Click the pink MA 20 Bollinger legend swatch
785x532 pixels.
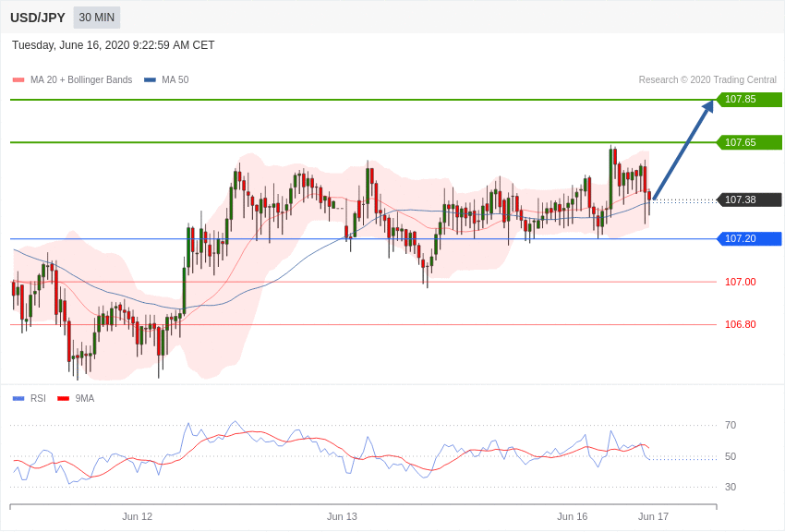click(18, 79)
